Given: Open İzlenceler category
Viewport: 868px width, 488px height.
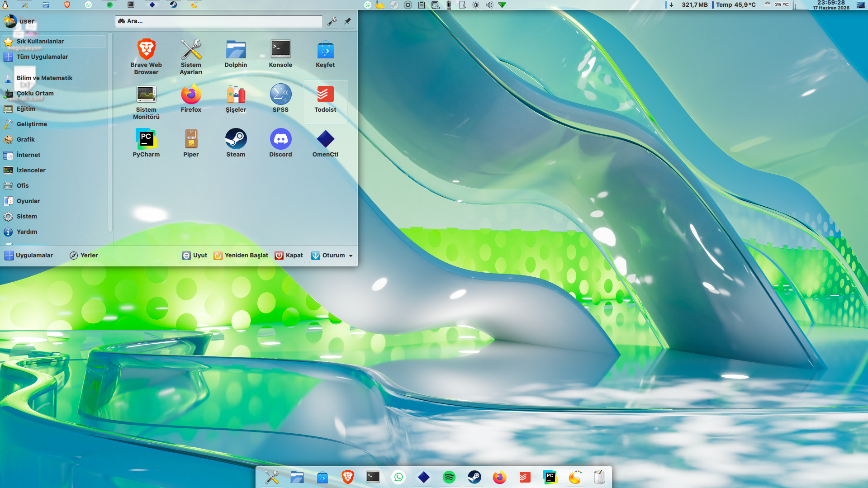Looking at the screenshot, I should point(54,171).
